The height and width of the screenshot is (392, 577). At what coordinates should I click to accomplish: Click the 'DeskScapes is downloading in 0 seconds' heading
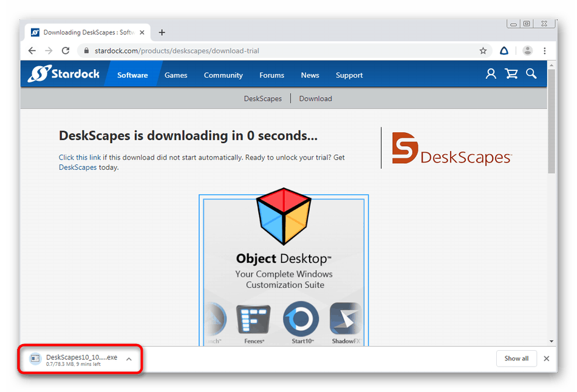pyautogui.click(x=188, y=136)
